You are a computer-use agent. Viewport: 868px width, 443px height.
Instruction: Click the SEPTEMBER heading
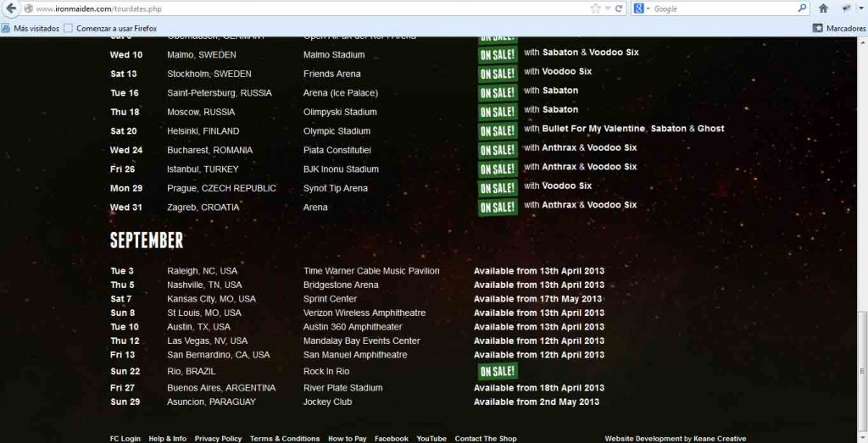tap(146, 241)
